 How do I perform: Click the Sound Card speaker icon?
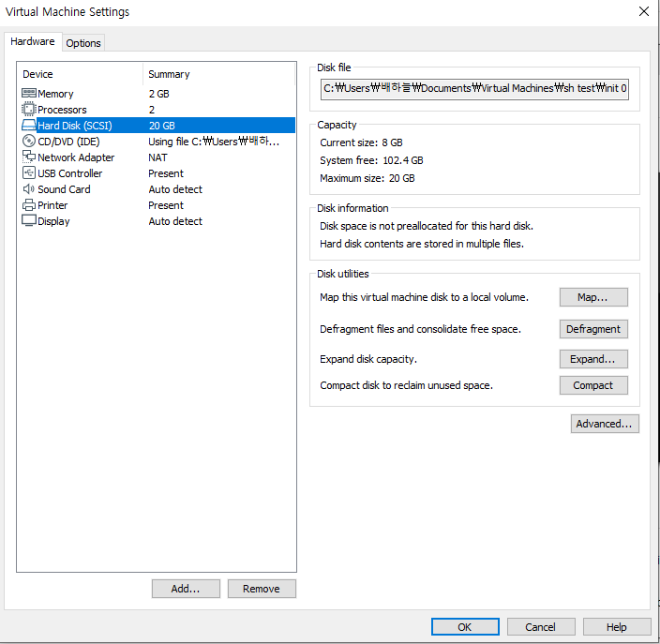29,189
